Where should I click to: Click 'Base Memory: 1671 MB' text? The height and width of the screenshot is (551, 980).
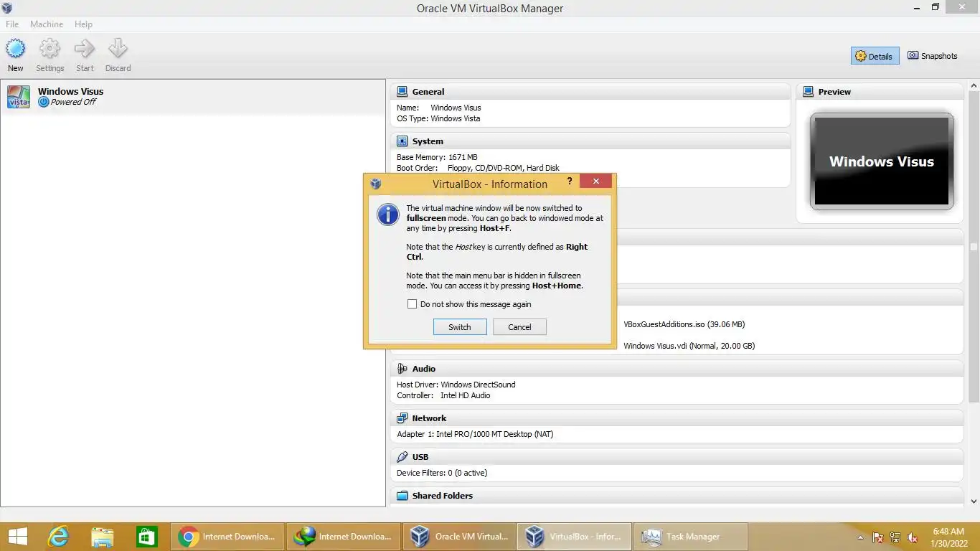(437, 157)
